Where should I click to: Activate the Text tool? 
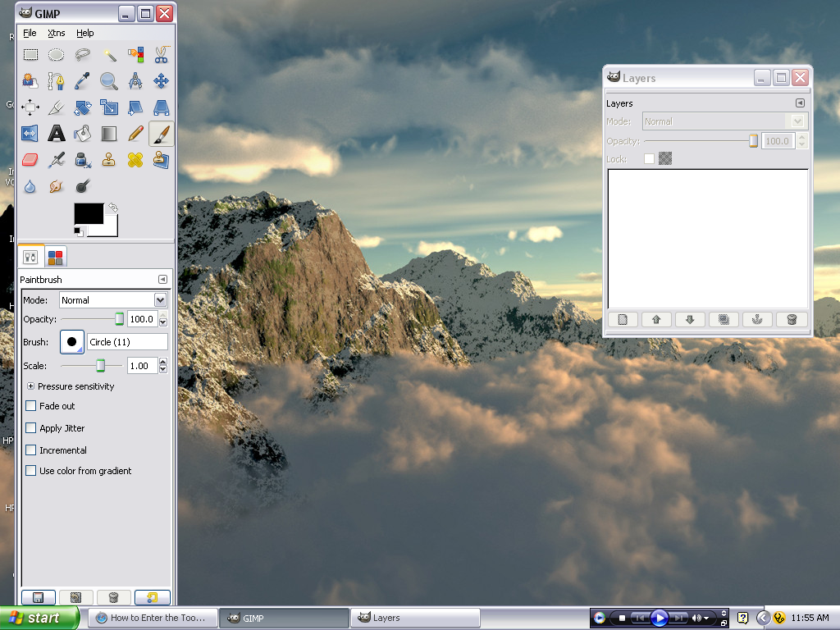[58, 134]
